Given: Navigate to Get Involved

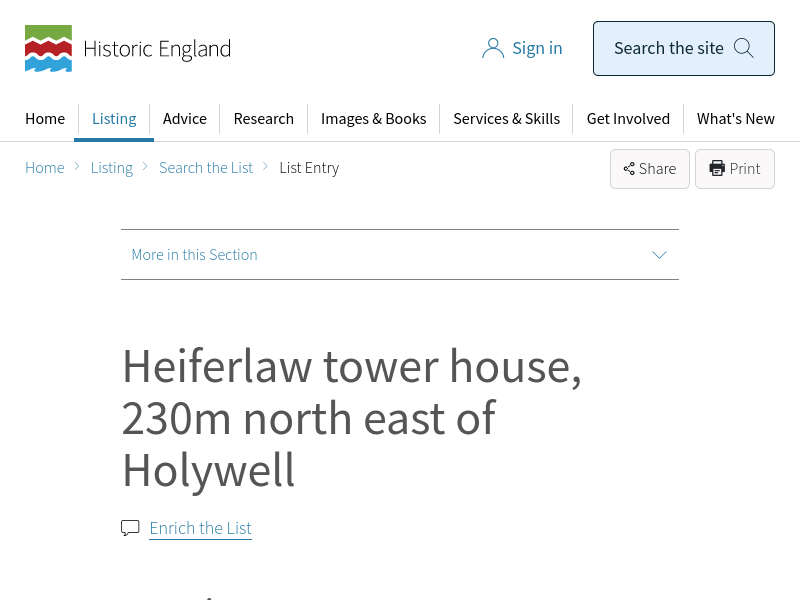Looking at the screenshot, I should [x=628, y=118].
